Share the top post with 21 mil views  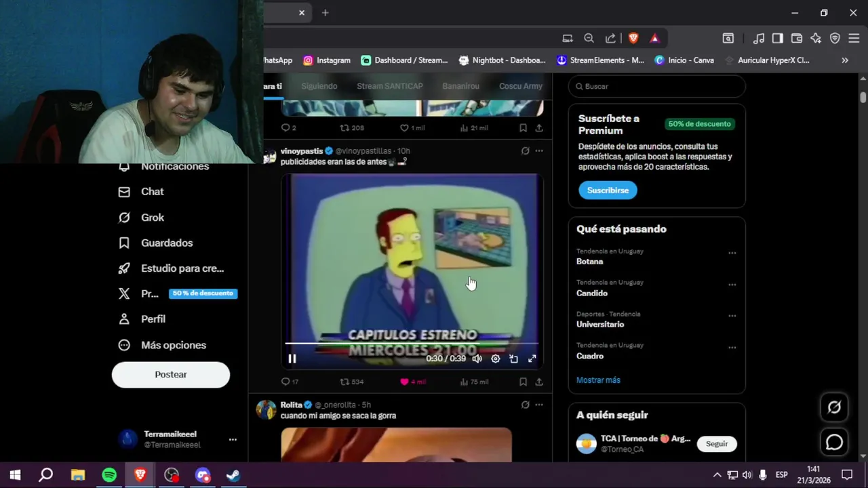point(539,127)
